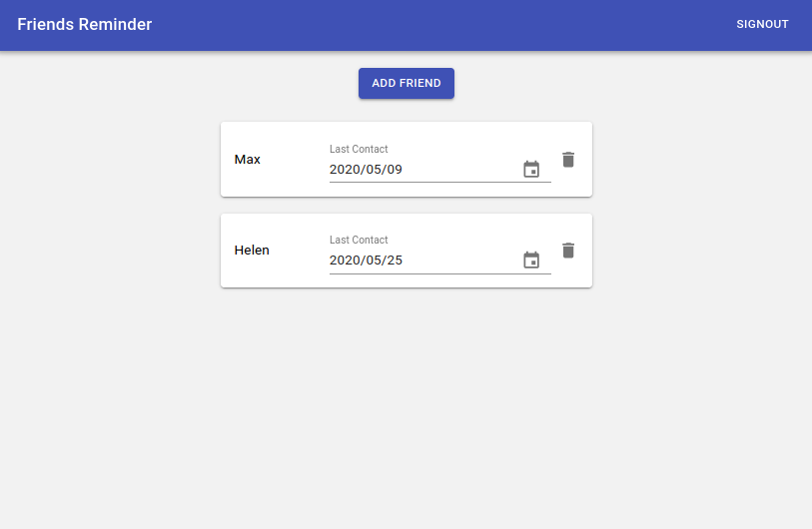
Task: Delete the Max friend entry
Action: pyautogui.click(x=568, y=160)
